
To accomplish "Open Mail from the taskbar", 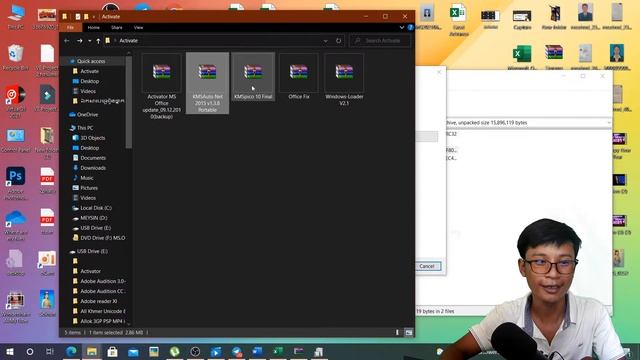I will coord(133,351).
